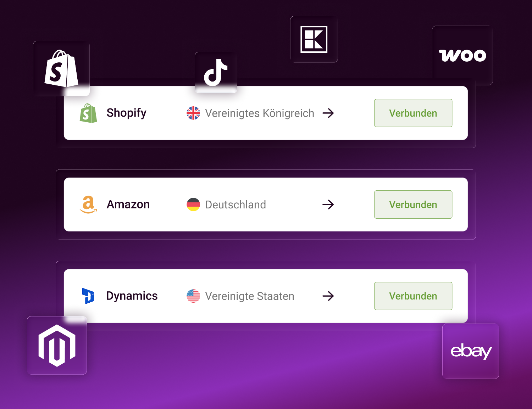Viewport: 532px width, 409px height.
Task: Click the blue Dynamics logo icon
Action: pos(88,296)
